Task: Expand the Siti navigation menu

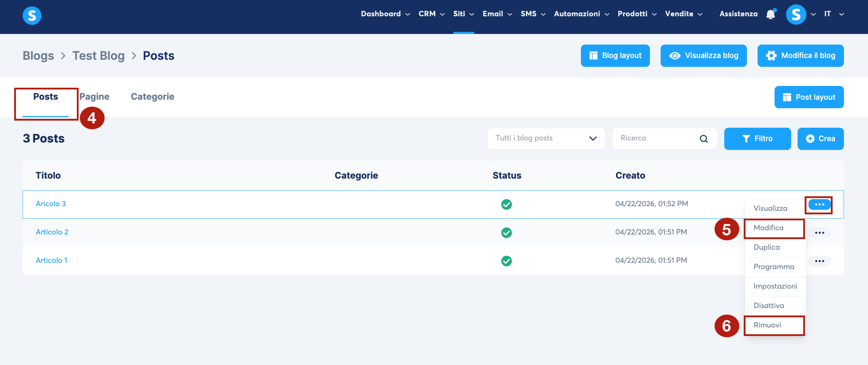Action: point(463,14)
